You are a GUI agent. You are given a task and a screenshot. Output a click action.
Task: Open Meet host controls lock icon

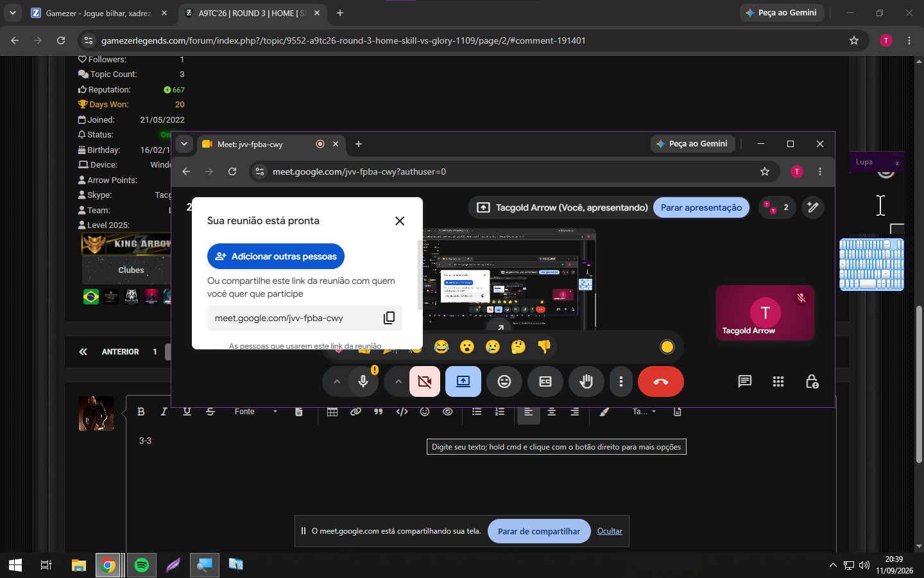tap(812, 381)
